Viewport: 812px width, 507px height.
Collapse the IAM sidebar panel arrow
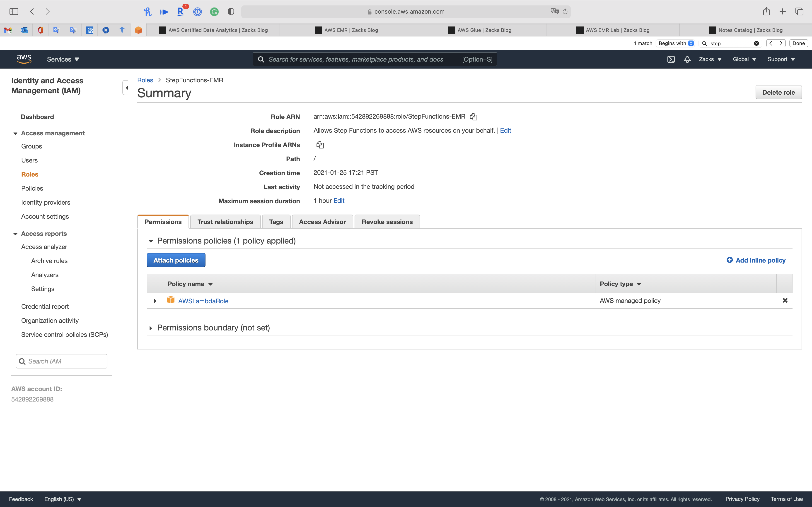126,88
